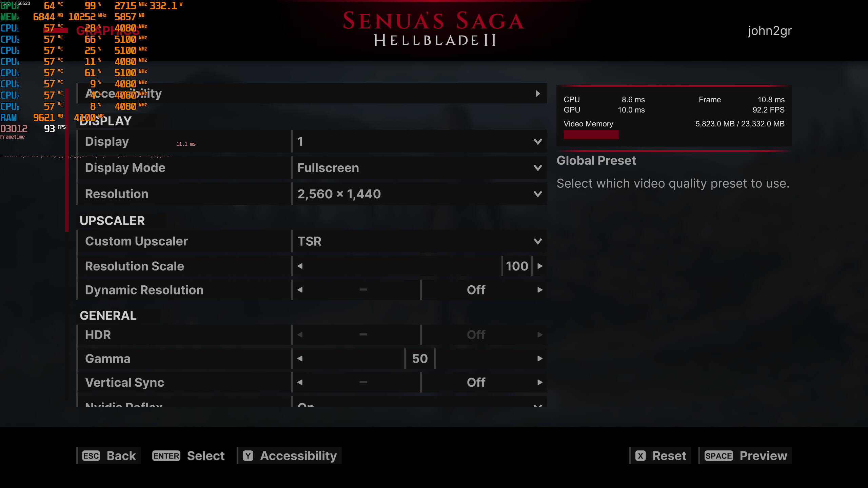Open the Accessibility menu row

(311, 94)
